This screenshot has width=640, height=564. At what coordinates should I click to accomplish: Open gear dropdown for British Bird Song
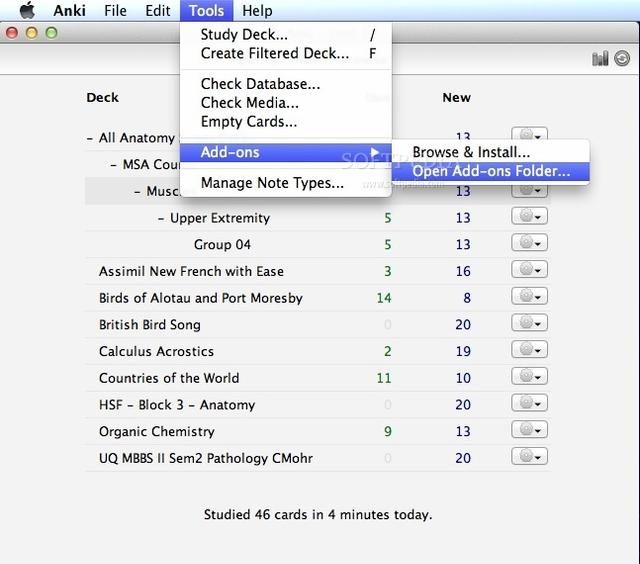529,323
